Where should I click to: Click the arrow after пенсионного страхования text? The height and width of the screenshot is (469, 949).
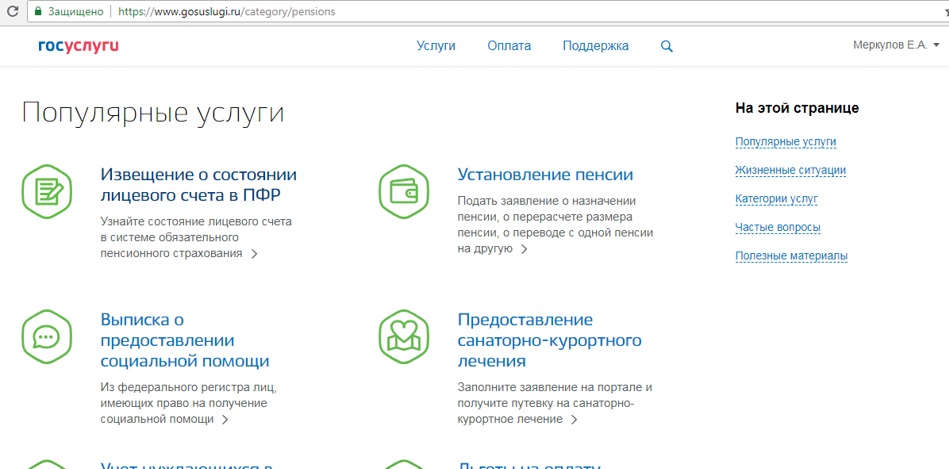255,254
